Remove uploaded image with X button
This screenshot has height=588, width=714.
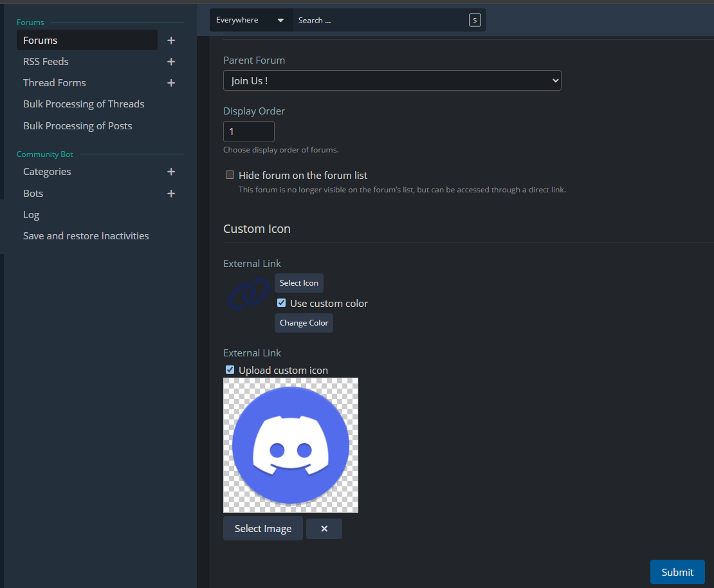pos(324,529)
